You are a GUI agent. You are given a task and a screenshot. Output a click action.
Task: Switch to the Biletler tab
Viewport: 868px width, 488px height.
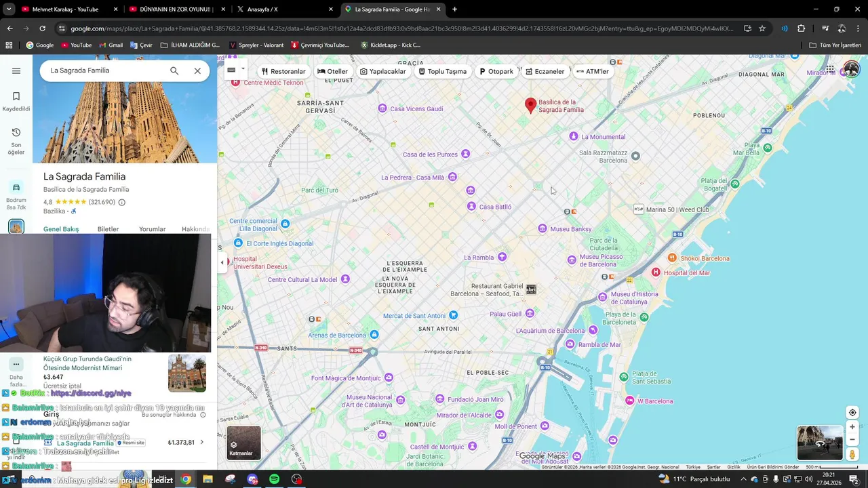click(108, 229)
